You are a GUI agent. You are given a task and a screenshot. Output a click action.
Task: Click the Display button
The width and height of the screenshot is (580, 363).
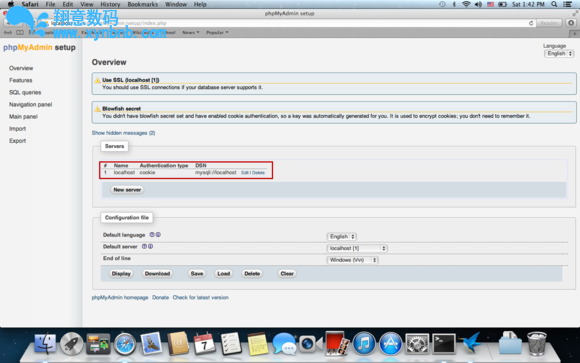coord(121,274)
